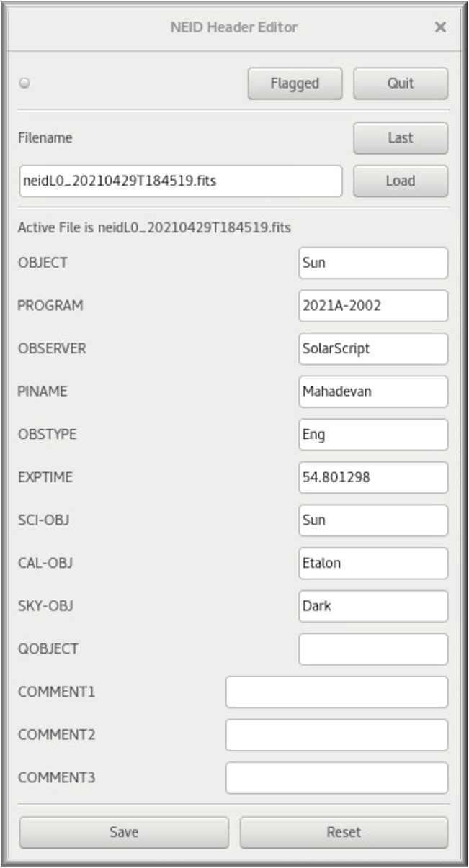Click the status indicator radio button
The image size is (469, 868).
pos(24,83)
